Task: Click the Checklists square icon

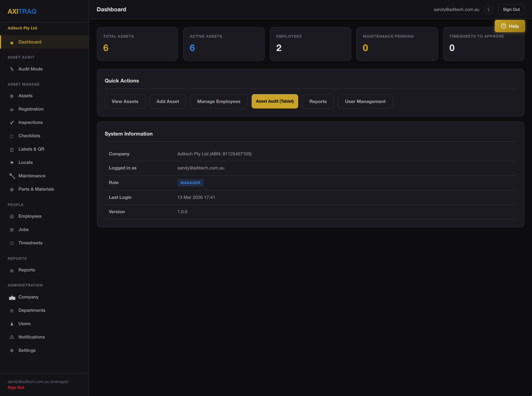Action: (12, 136)
